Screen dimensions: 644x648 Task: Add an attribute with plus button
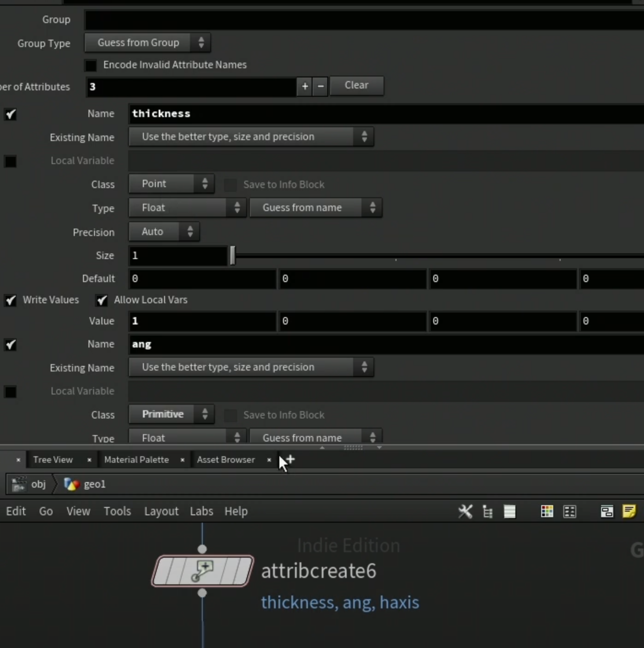pos(305,86)
